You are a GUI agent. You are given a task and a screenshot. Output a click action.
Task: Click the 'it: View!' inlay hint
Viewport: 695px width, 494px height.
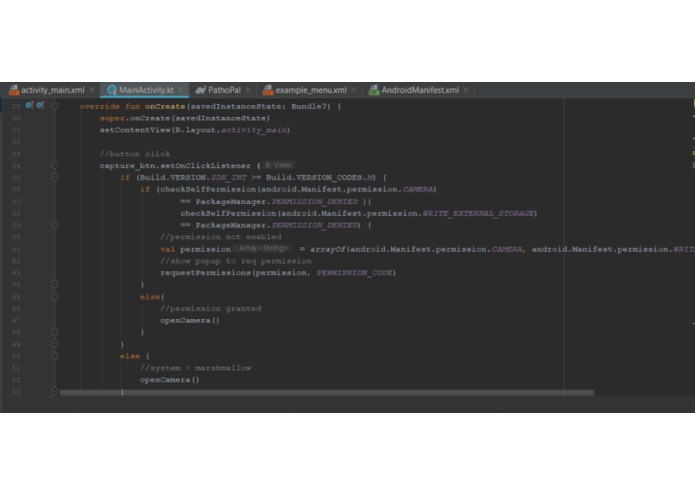pyautogui.click(x=279, y=165)
